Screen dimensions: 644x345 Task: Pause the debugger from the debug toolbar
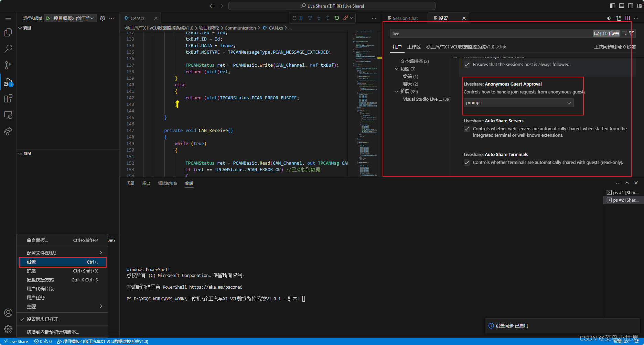pos(301,18)
